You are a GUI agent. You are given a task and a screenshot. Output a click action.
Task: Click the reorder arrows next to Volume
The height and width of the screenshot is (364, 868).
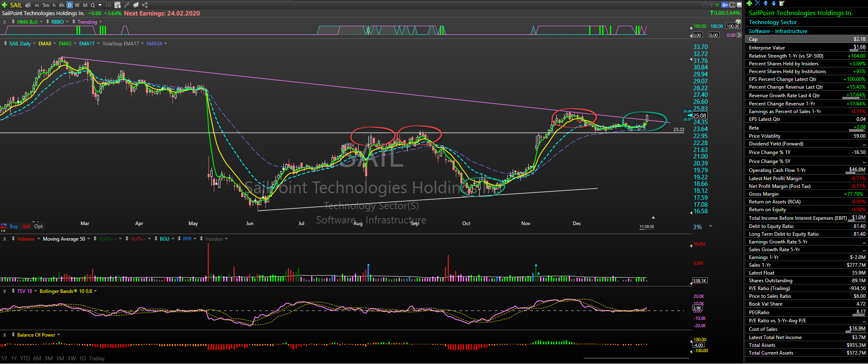pyautogui.click(x=13, y=239)
